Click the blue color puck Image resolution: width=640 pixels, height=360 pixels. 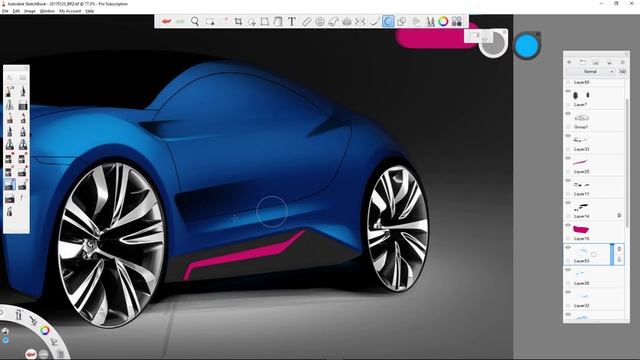pyautogui.click(x=527, y=46)
